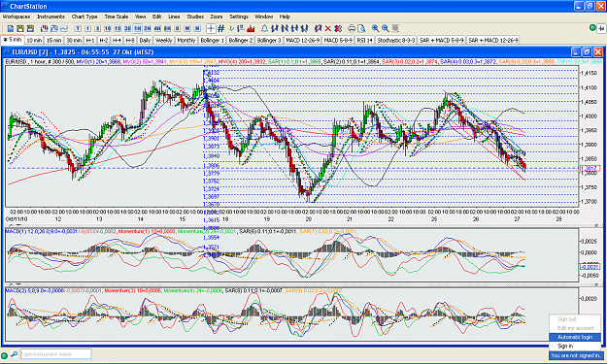607x364 pixels.
Task: Click the Type instrument name field
Action: coord(56,354)
